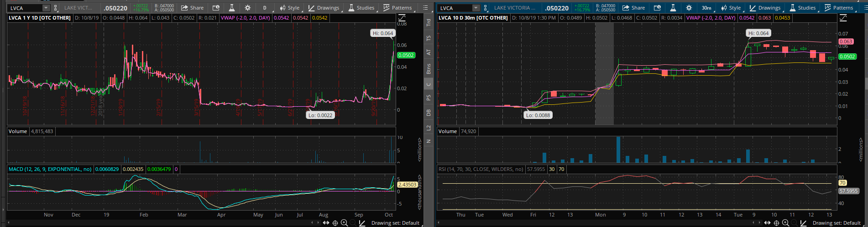Click the quote details icon on the right chart toolbar

click(x=657, y=8)
